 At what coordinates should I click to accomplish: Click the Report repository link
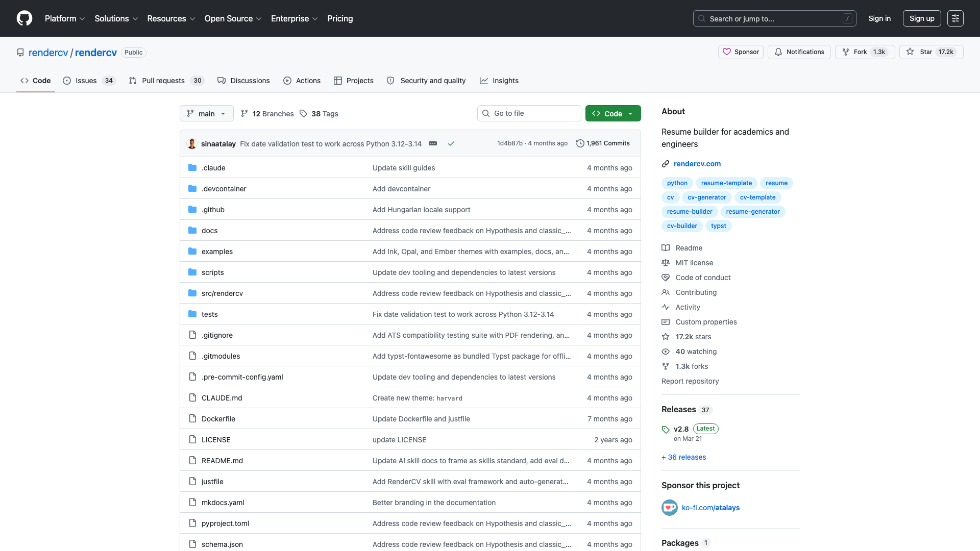click(690, 381)
